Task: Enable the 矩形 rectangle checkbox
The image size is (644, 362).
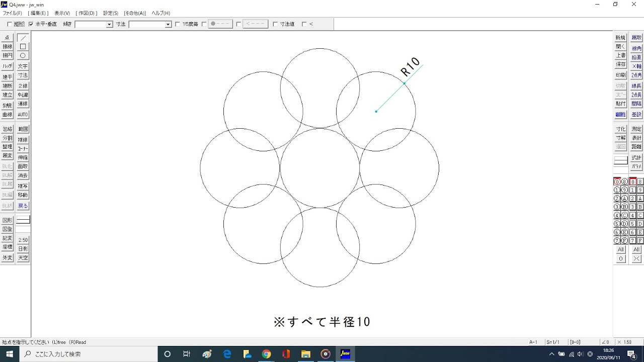Action: [10, 24]
